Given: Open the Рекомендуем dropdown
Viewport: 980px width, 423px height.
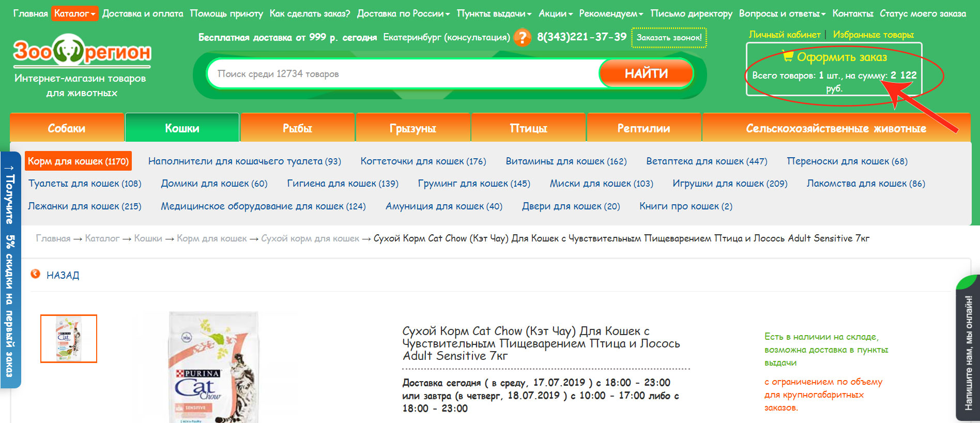Looking at the screenshot, I should tap(611, 13).
